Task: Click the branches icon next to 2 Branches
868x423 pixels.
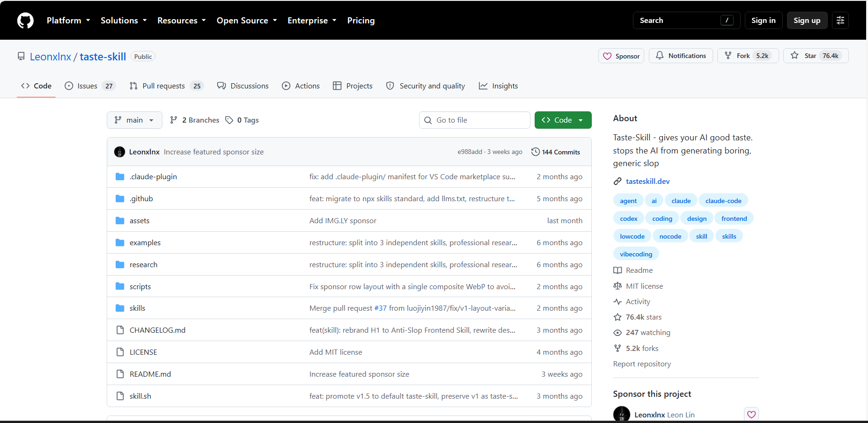Action: pos(174,120)
